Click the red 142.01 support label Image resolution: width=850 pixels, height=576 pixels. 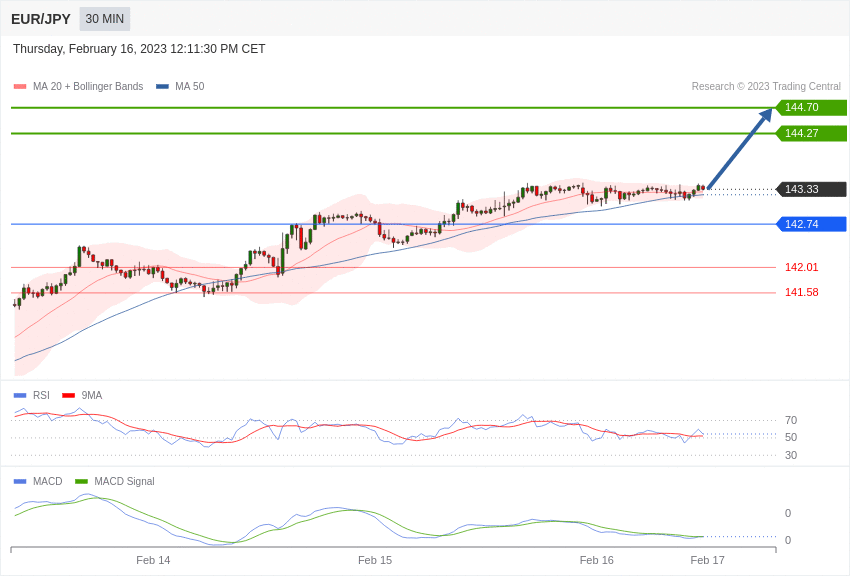(x=801, y=267)
